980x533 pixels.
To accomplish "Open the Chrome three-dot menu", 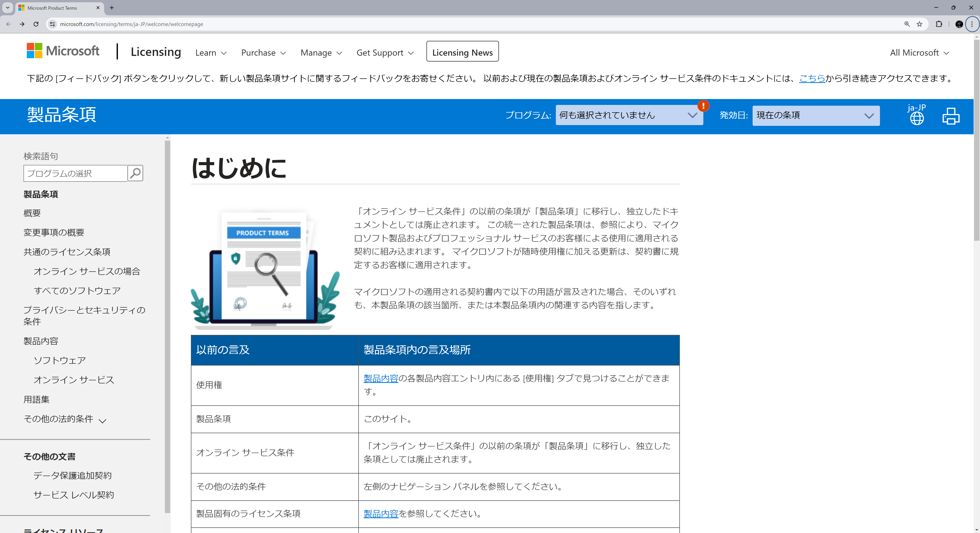I will 972,24.
